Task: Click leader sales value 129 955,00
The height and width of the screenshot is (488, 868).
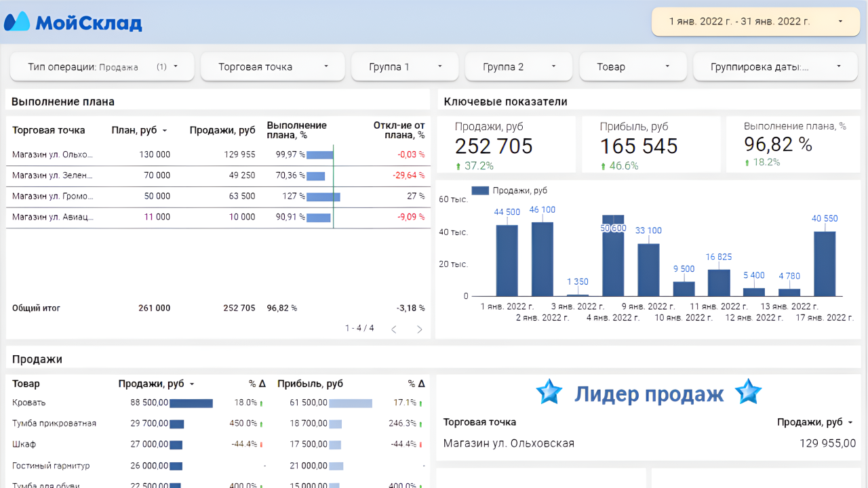Action: (x=827, y=443)
